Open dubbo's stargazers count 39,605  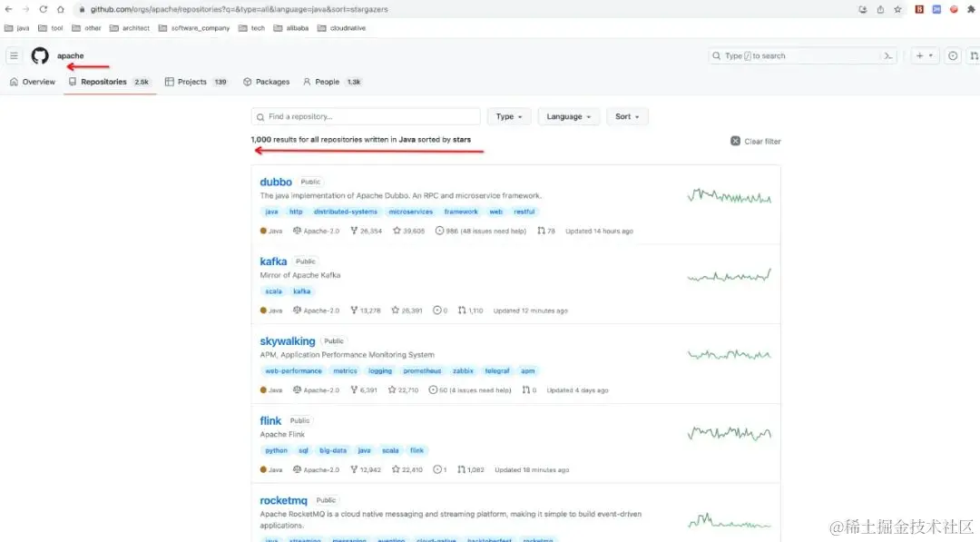click(408, 231)
